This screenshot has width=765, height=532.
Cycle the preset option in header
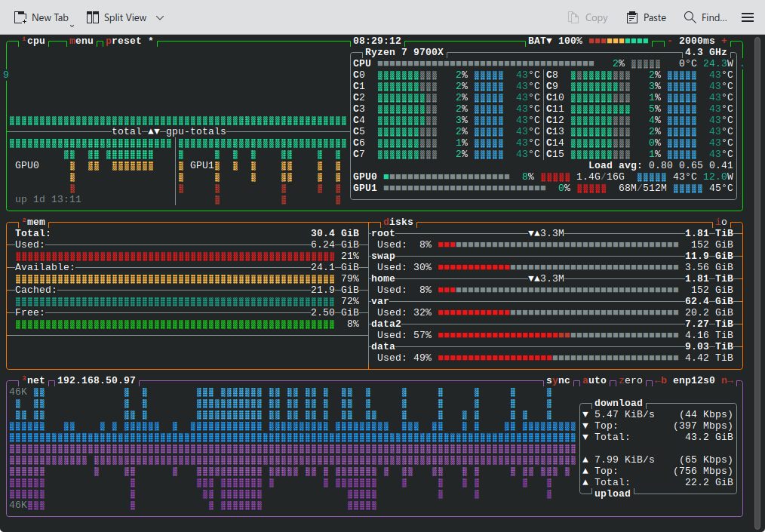pyautogui.click(x=124, y=41)
